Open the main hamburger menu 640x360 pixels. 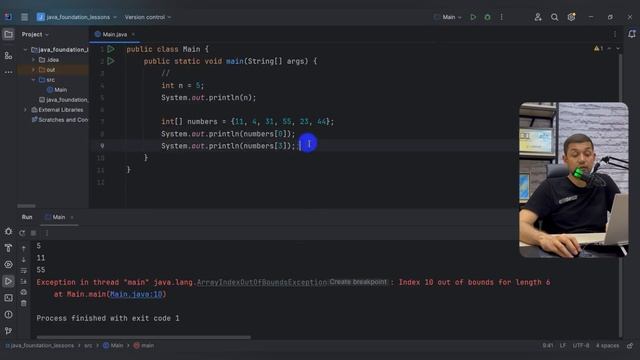pos(24,17)
